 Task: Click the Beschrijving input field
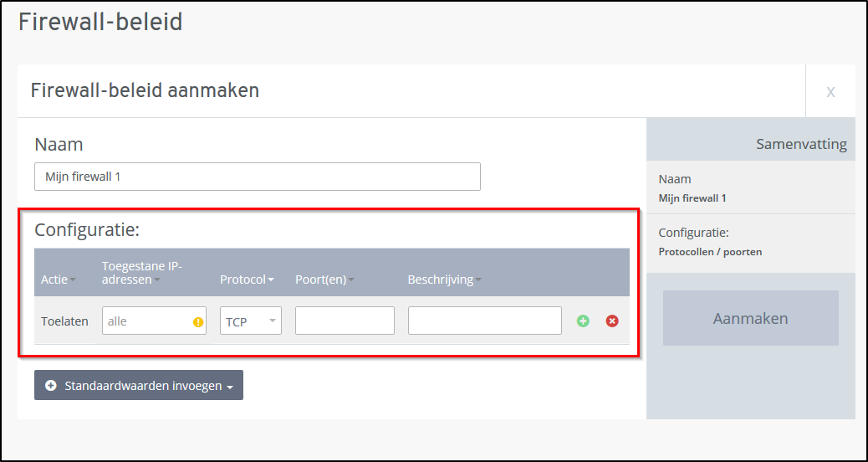[x=484, y=321]
